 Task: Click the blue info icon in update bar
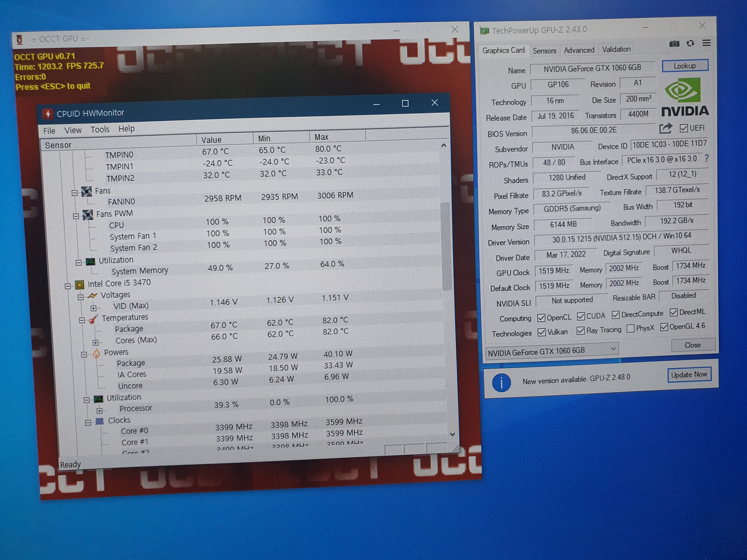[x=501, y=382]
